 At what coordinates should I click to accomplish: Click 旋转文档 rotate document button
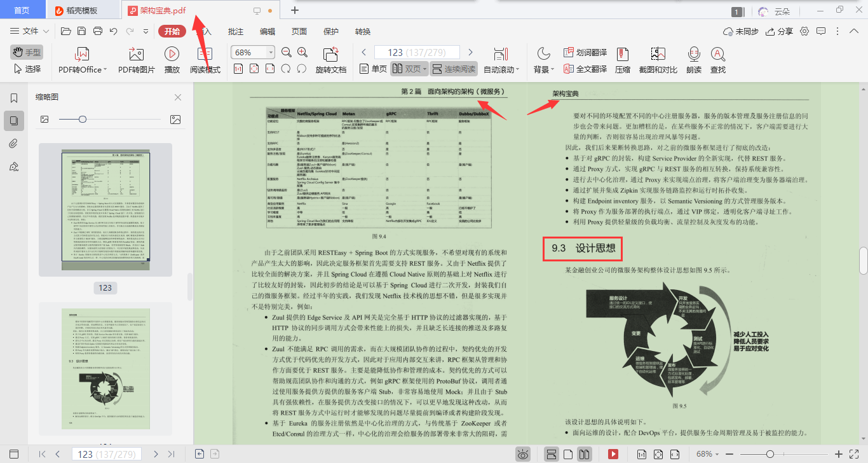click(x=331, y=60)
